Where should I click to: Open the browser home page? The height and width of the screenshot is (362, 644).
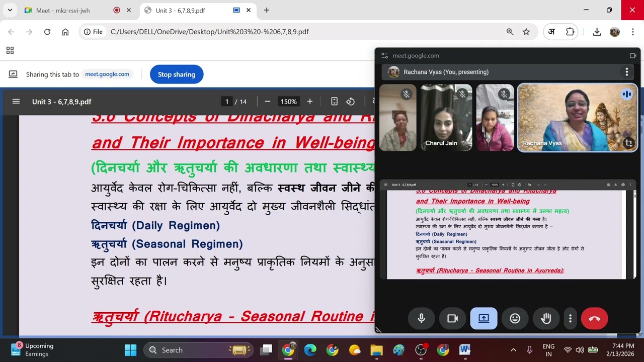[65, 32]
